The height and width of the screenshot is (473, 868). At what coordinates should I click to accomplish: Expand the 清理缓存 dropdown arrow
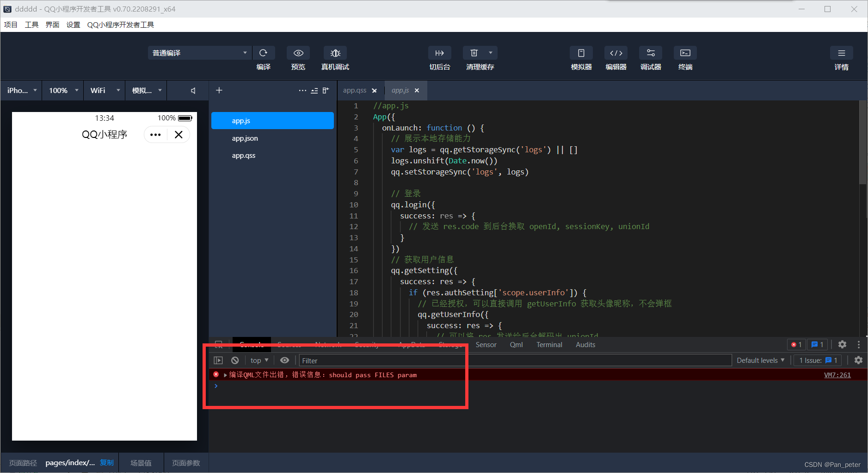click(491, 53)
